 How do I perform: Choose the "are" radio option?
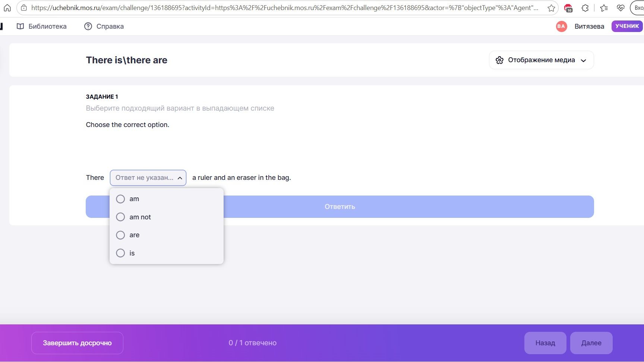pos(120,235)
